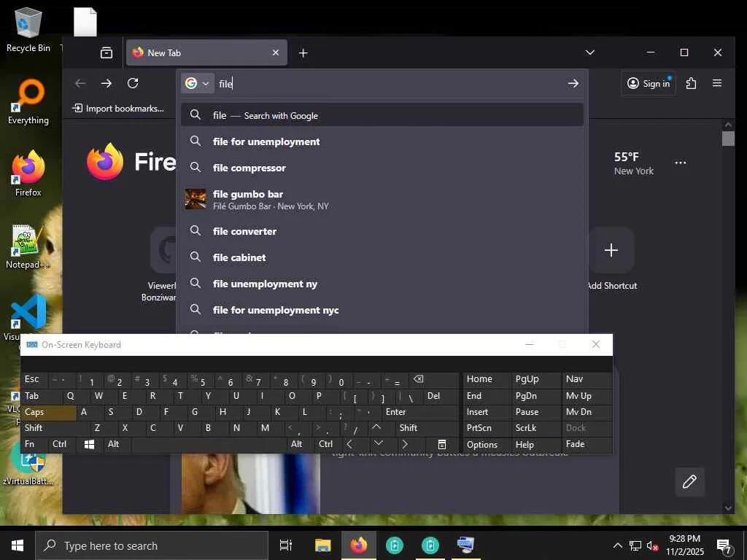
Task: Open Visual Studio Code desktop shortcut
Action: point(28,312)
